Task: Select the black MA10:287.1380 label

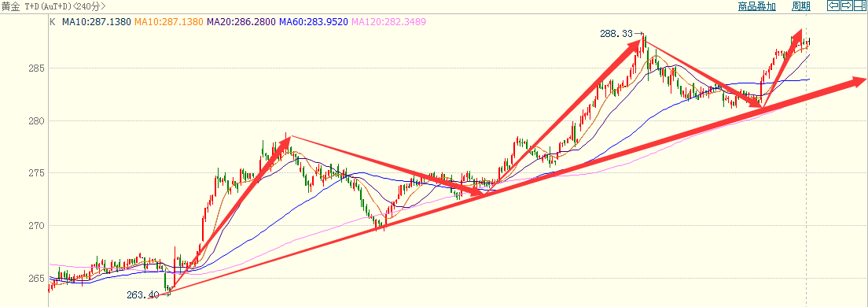Action: 96,22
